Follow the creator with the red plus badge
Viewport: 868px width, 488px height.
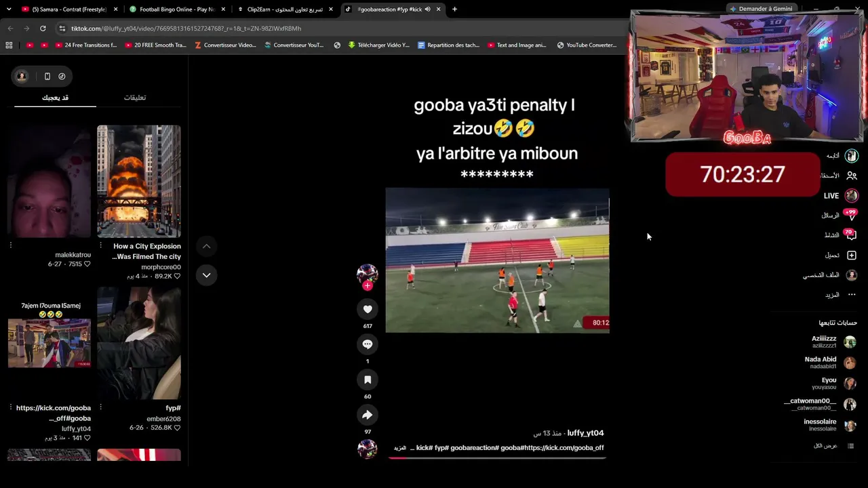[368, 286]
